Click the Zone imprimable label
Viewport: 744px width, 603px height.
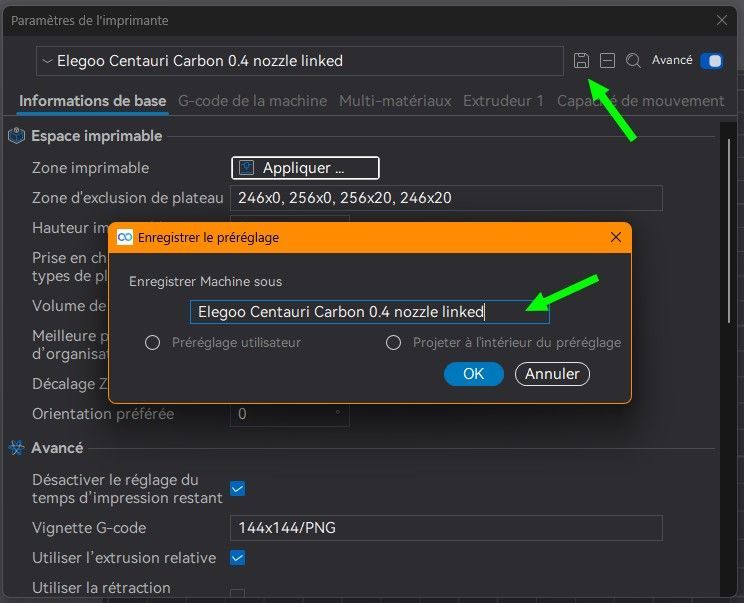(91, 168)
